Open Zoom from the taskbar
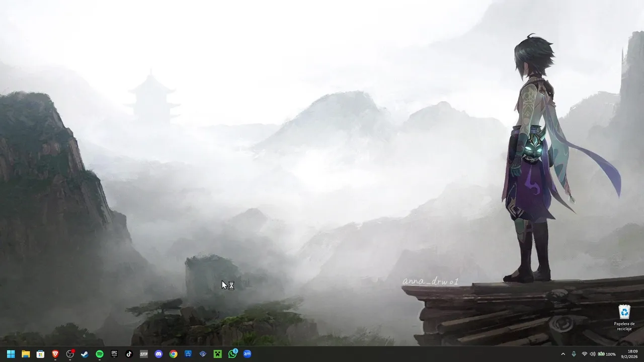The image size is (644, 362). [247, 354]
